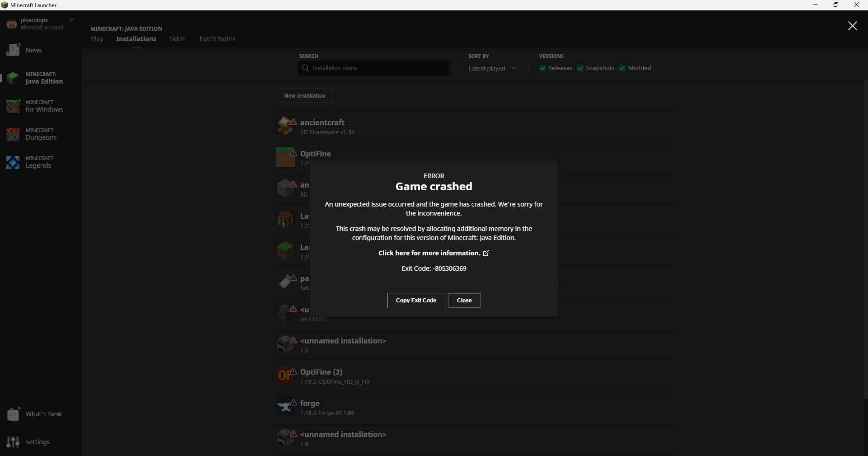The height and width of the screenshot is (456, 868).
Task: Click the ancientcraft installation icon
Action: [x=286, y=126]
